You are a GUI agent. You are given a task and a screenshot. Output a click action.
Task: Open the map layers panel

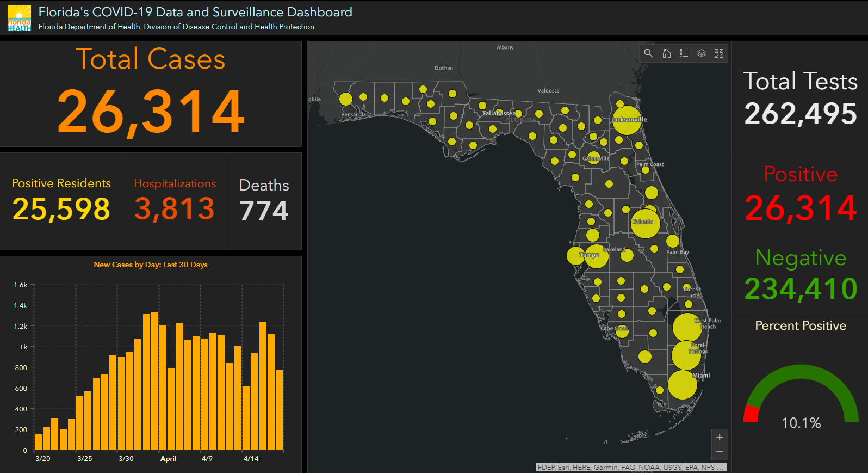click(702, 53)
